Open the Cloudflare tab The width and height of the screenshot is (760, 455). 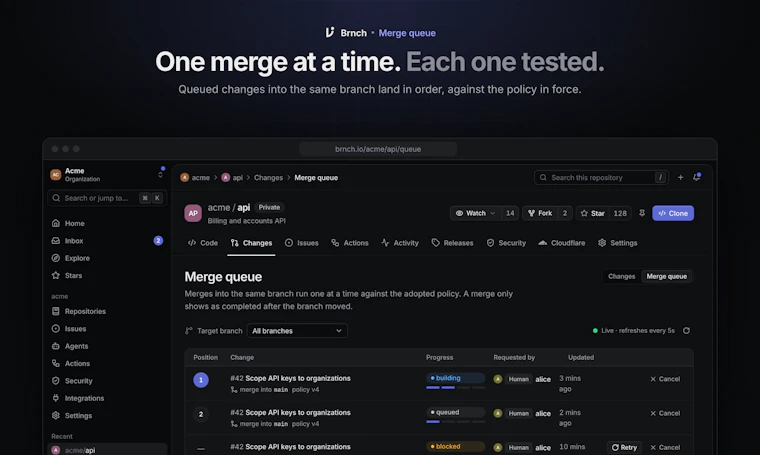point(562,243)
